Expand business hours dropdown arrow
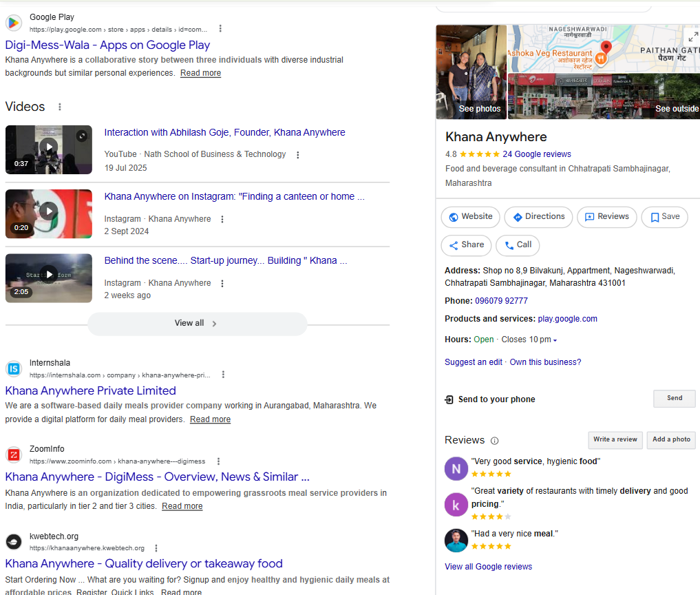Viewport: 700px width, 595px height. click(555, 340)
